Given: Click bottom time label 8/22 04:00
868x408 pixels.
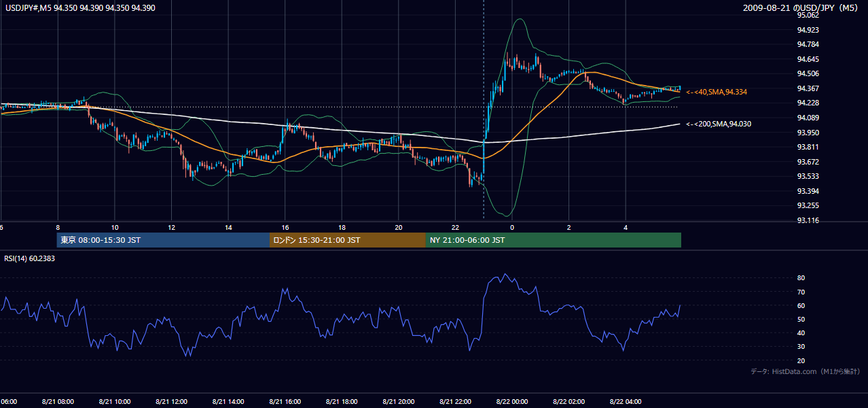Looking at the screenshot, I should tap(626, 402).
